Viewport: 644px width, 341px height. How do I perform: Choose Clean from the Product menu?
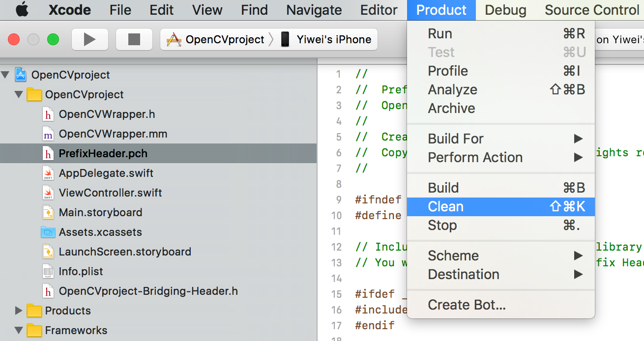[445, 206]
